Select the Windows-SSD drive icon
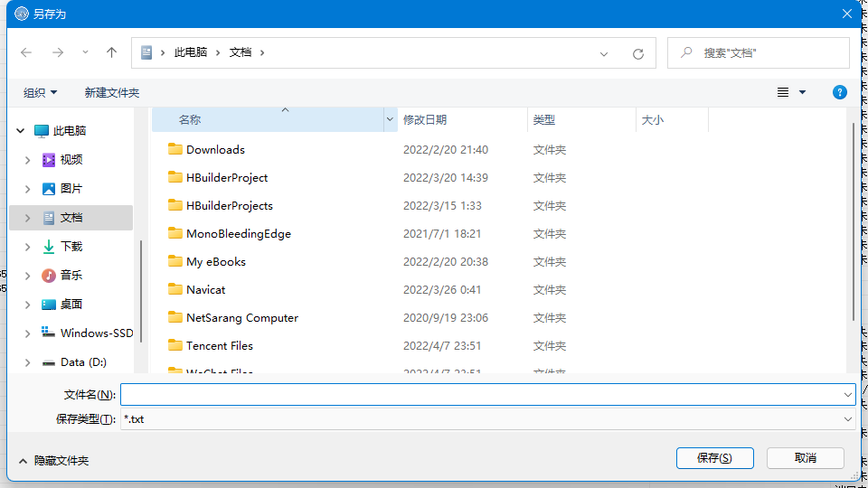Viewport: 868px width, 488px height. coord(49,332)
